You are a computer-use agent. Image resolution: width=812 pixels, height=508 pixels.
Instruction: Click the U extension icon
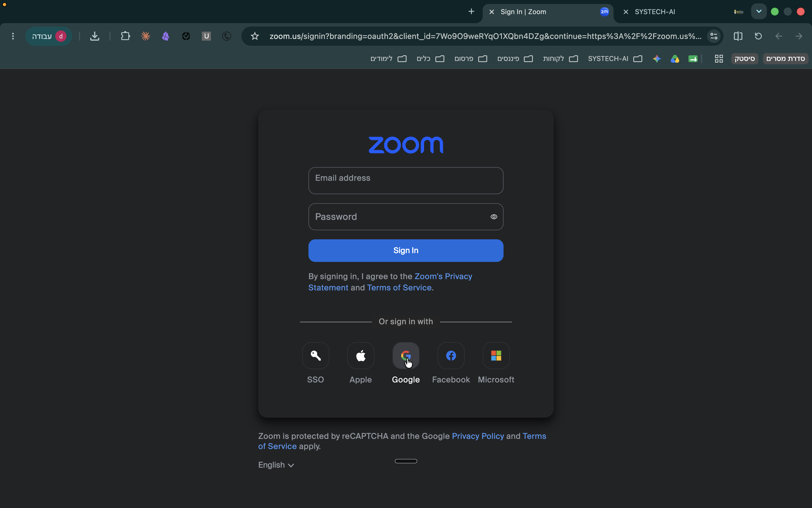pyautogui.click(x=206, y=36)
